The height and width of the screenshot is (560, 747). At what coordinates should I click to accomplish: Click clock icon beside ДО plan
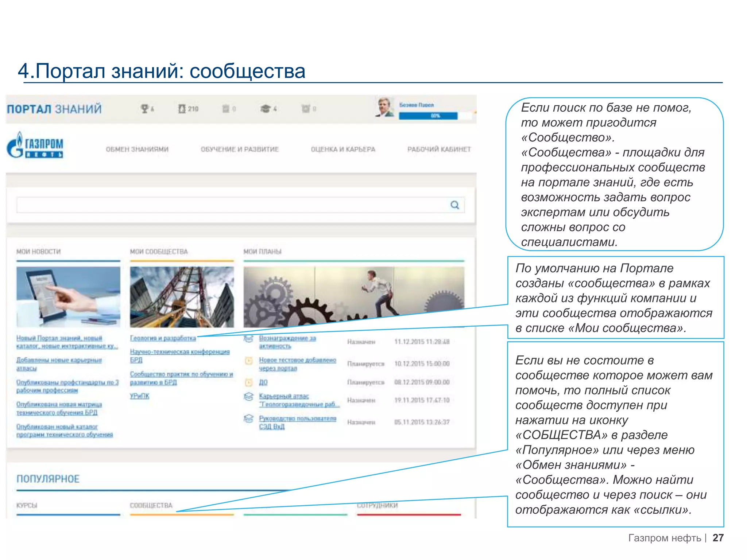pos(248,382)
